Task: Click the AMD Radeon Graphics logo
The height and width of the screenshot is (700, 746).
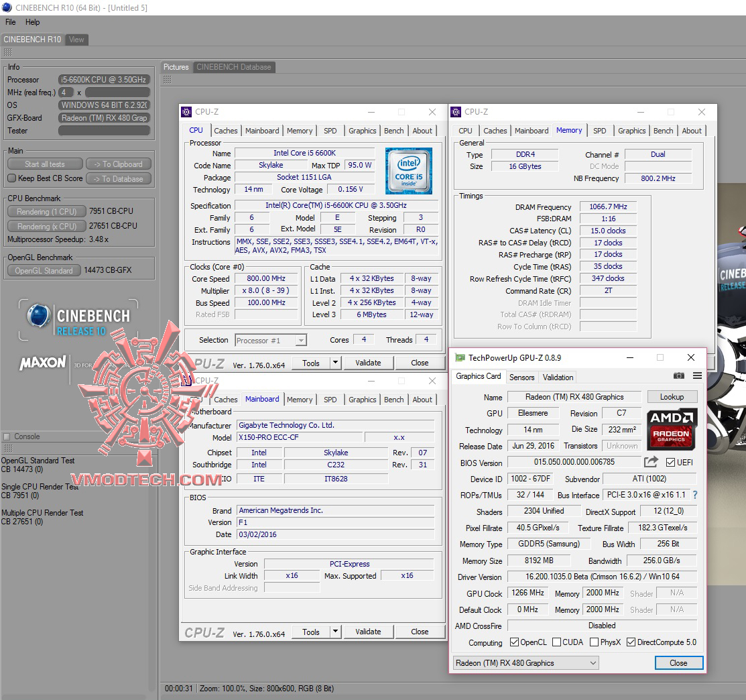Action: tap(672, 429)
